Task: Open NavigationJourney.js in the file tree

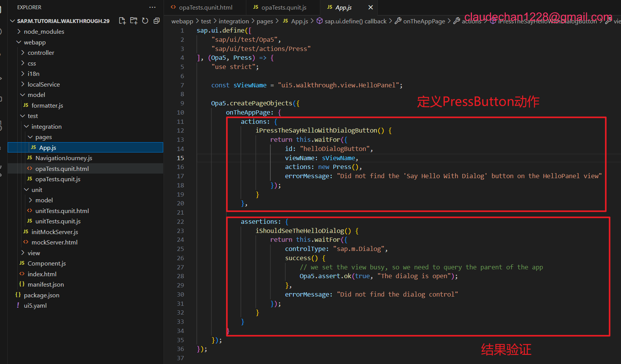Action: tap(64, 158)
